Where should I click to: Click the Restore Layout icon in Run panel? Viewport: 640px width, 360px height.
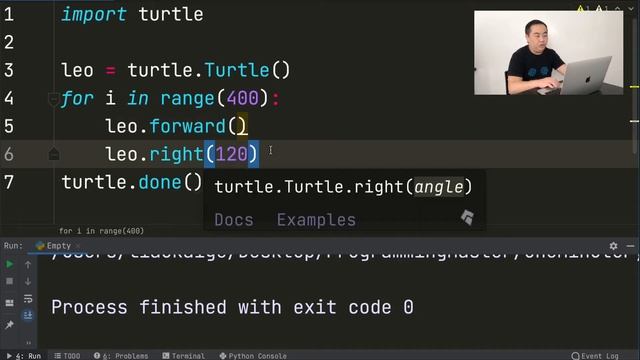9,302
